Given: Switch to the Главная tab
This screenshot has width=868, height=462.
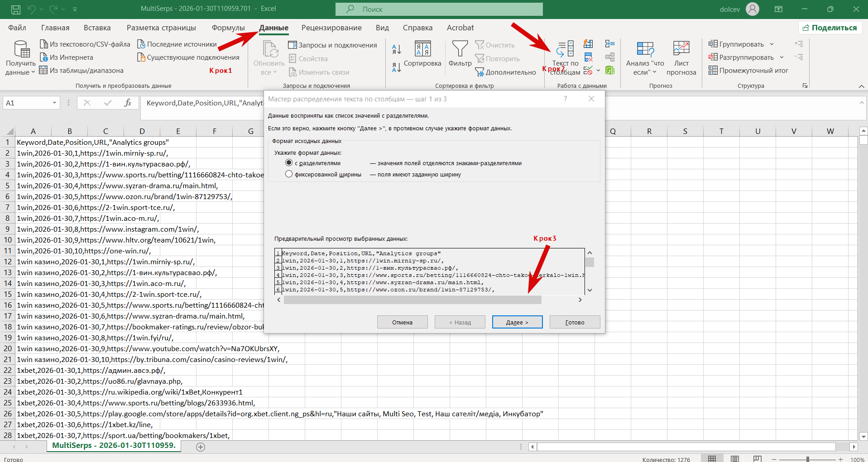Looking at the screenshot, I should pos(55,28).
